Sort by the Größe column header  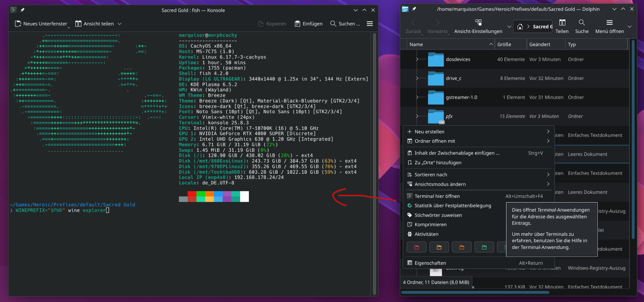(x=511, y=45)
